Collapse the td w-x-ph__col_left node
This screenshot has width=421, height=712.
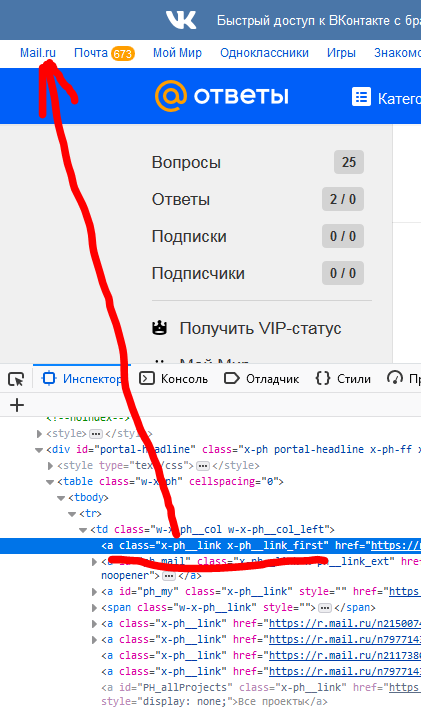click(x=83, y=530)
